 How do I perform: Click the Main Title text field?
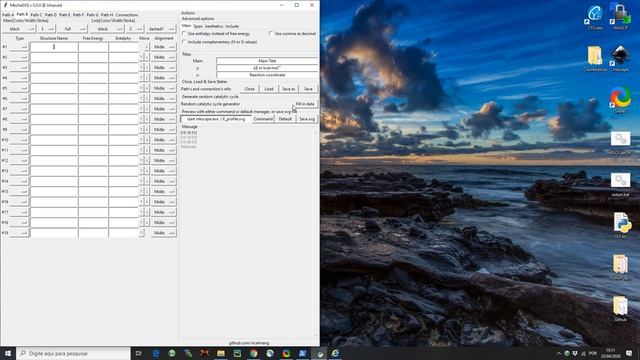click(267, 61)
